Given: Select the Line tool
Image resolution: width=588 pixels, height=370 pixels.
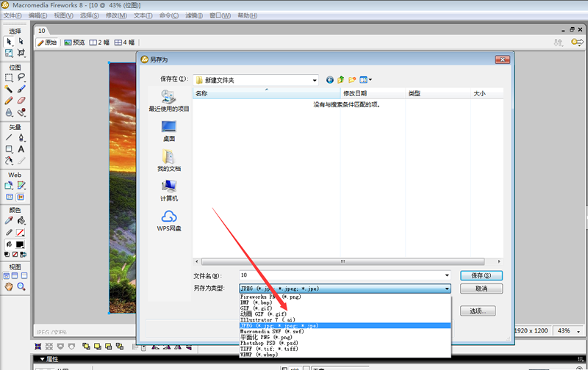Looking at the screenshot, I should [9, 137].
